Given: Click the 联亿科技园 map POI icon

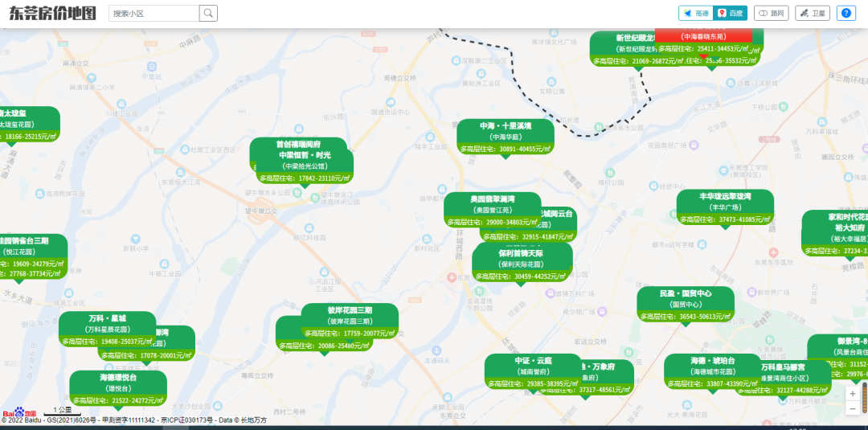Looking at the screenshot, I should click(x=309, y=228).
